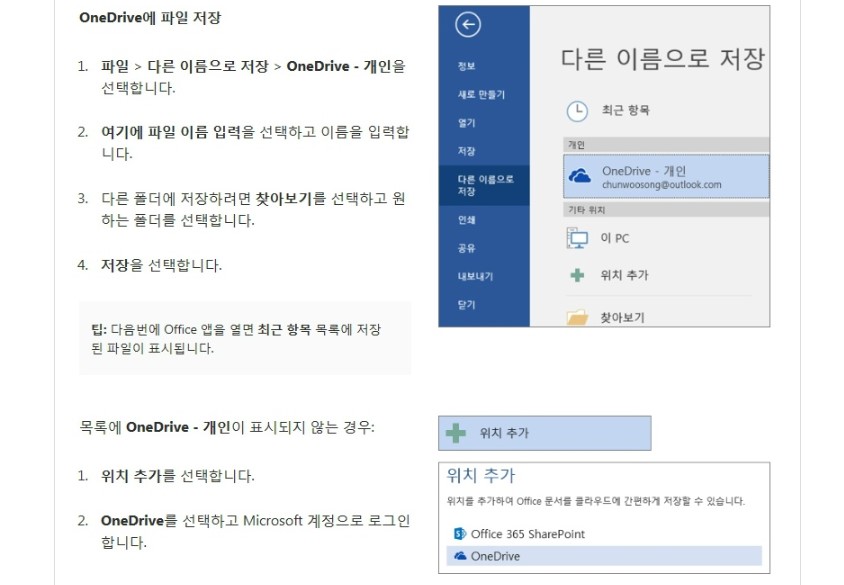Click the green plus icon beside 위치 추가
Screen dimensions: 844x585
pos(577,276)
